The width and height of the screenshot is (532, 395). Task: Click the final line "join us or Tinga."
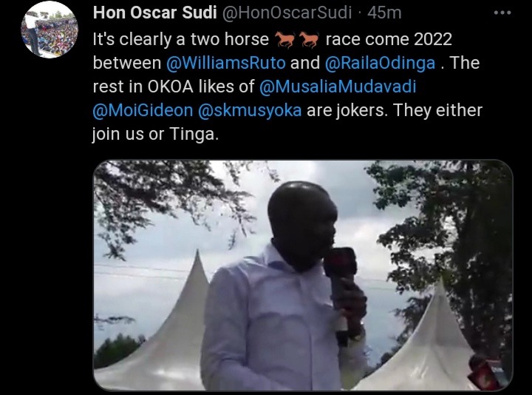coord(155,135)
